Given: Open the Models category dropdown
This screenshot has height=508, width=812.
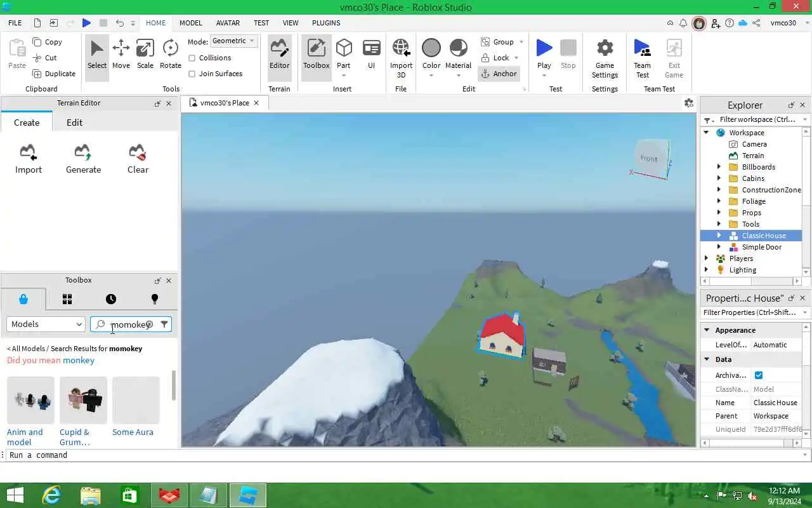Looking at the screenshot, I should click(46, 324).
